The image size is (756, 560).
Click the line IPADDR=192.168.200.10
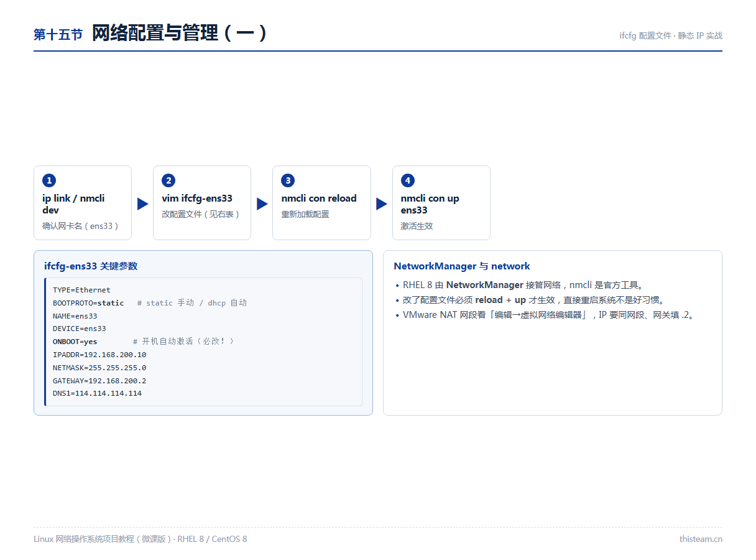[x=99, y=355]
